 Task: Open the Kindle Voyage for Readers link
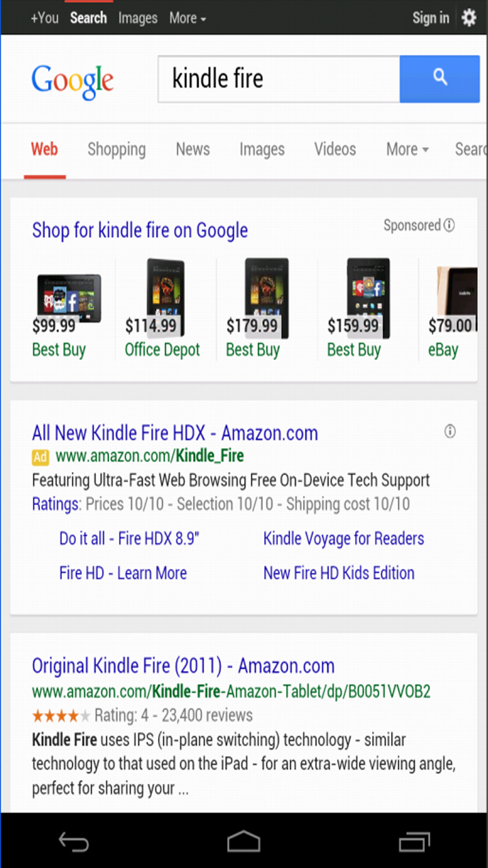coord(344,538)
